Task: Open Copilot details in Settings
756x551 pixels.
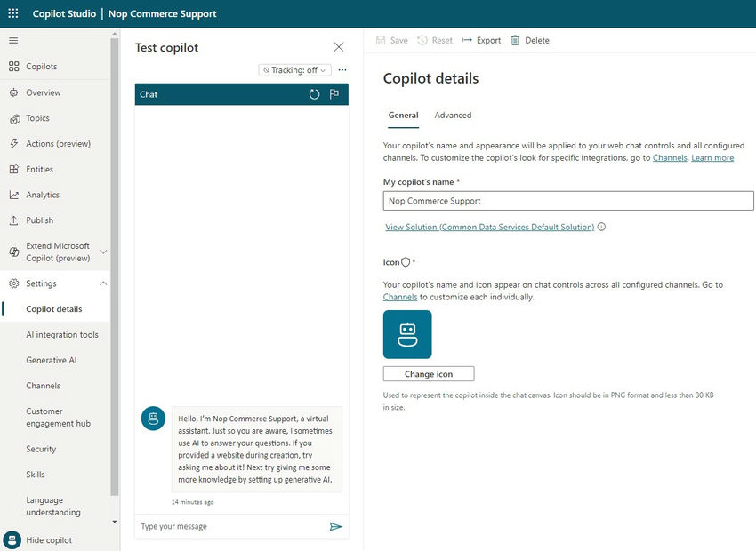Action: pyautogui.click(x=54, y=308)
